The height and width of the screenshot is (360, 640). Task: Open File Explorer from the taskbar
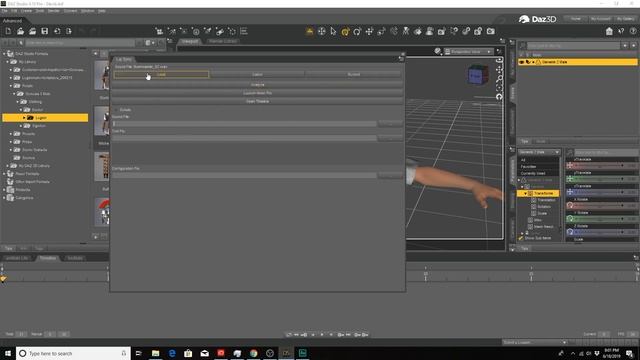tap(156, 353)
